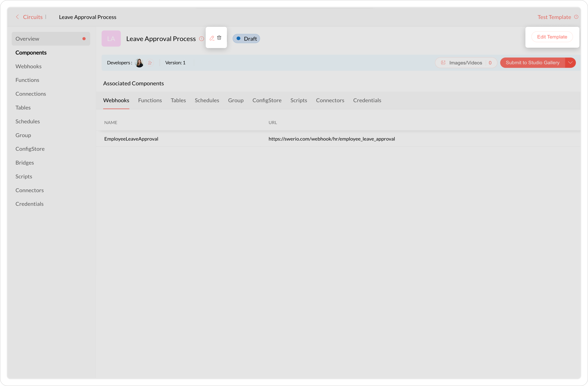588x386 pixels.
Task: Switch to the Connectors tab
Action: [330, 100]
